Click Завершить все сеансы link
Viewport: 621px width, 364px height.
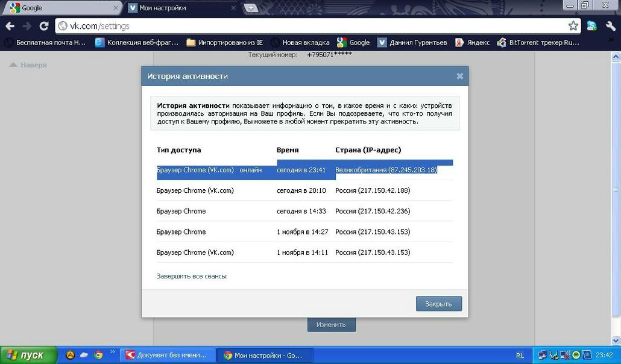191,276
